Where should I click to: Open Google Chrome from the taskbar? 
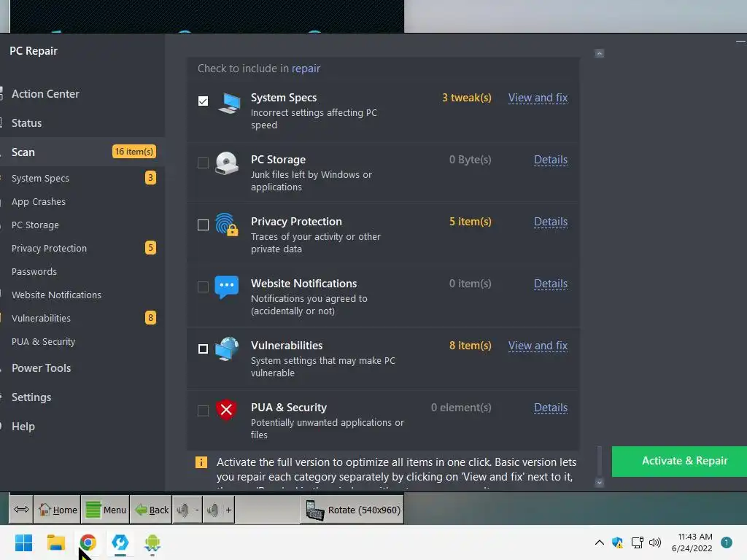tap(88, 542)
